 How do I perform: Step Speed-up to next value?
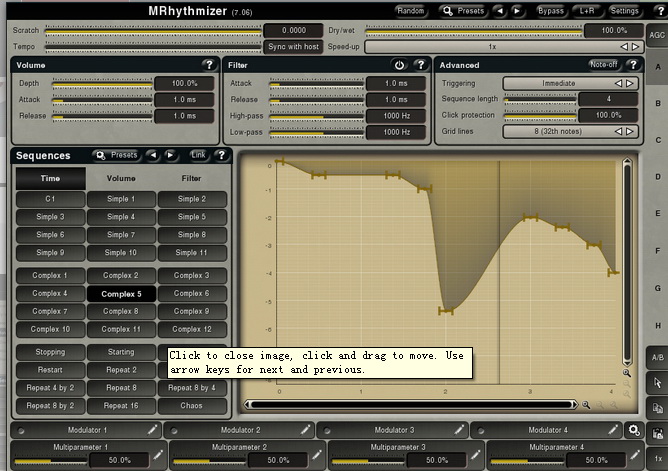click(x=635, y=47)
